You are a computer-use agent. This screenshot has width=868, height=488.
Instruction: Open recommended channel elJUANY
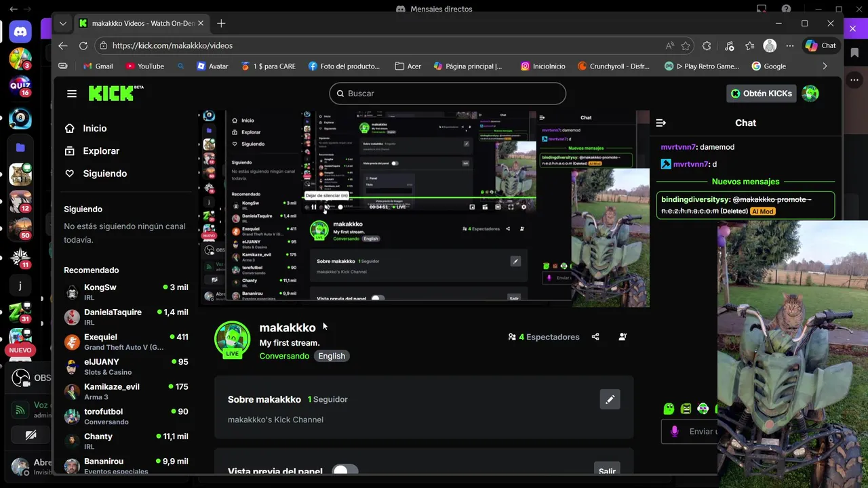pyautogui.click(x=126, y=367)
